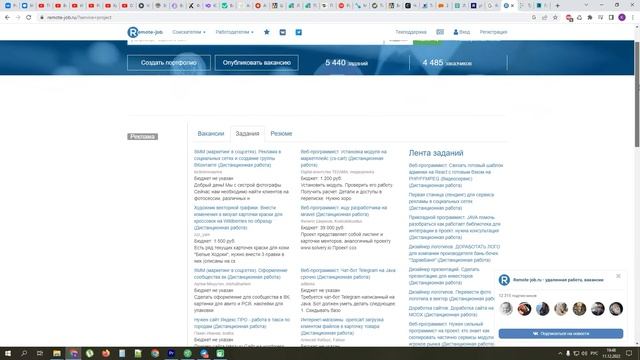Click the Опубликовать вакансию button
The height and width of the screenshot is (360, 640).
coord(256,63)
